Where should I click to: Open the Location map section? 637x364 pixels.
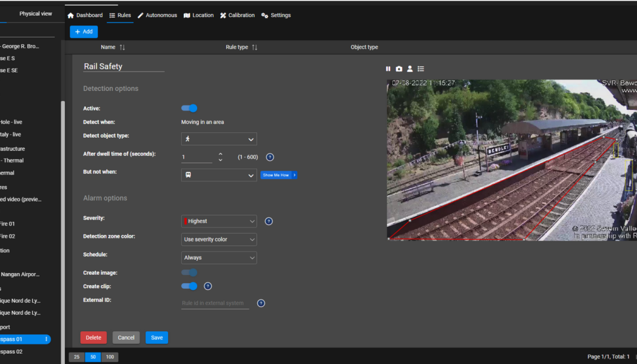coord(198,15)
